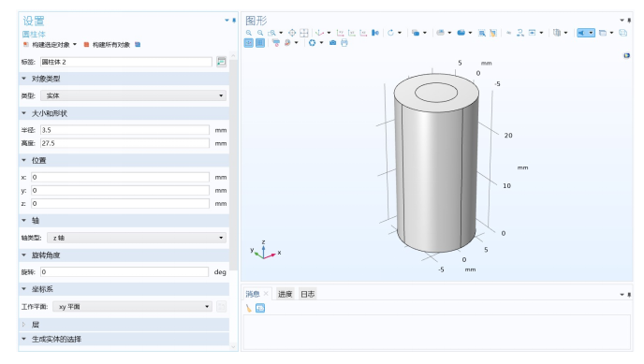This screenshot has height=364, width=644.
Task: Open the 图形 window menu arrow
Action: coord(622,20)
